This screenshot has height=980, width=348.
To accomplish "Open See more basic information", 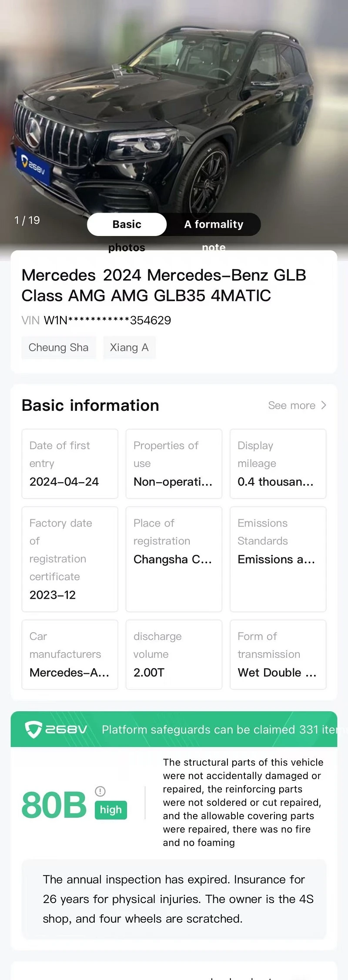I will click(x=297, y=405).
